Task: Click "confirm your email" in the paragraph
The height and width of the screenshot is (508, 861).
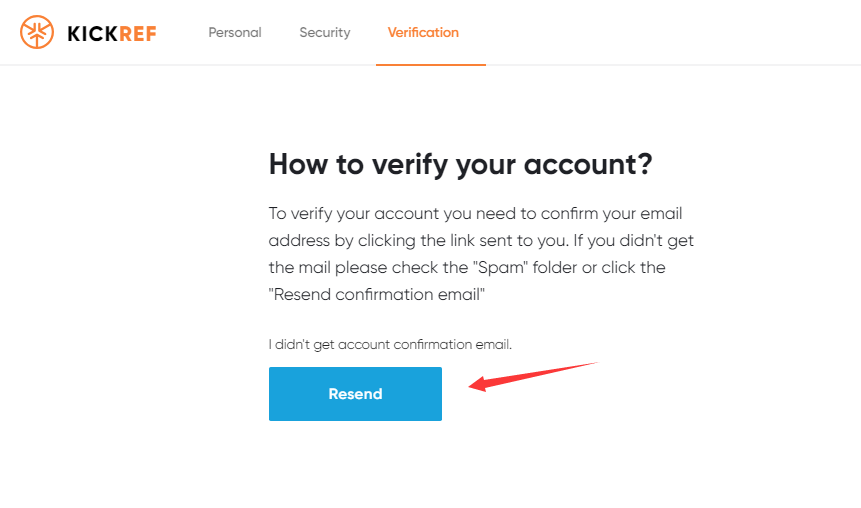Action: 621,214
